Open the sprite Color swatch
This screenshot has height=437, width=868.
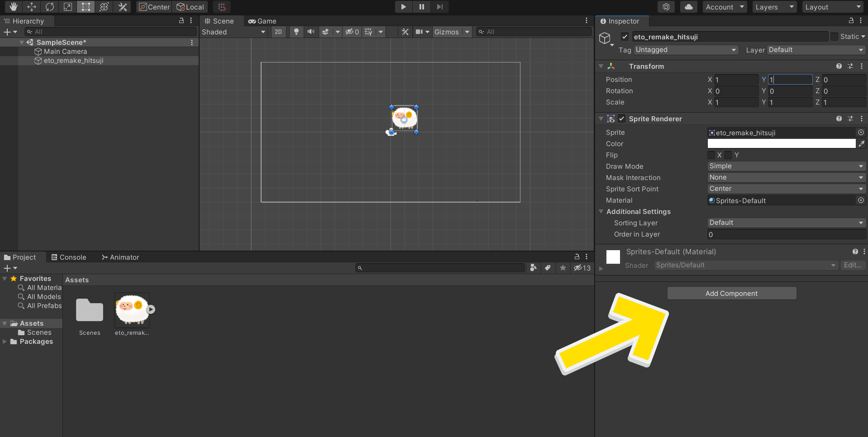[781, 144]
